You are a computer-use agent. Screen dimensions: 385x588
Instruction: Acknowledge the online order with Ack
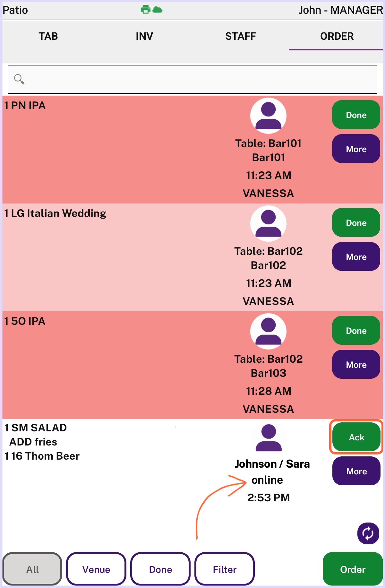point(356,437)
